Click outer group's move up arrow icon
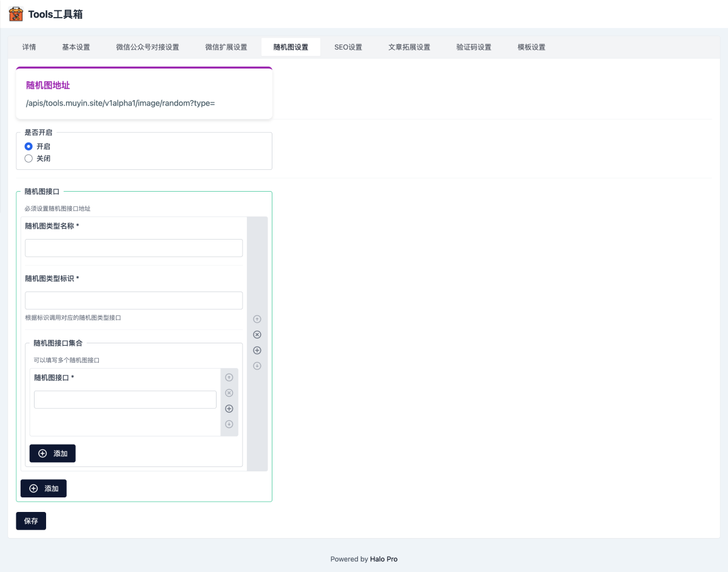This screenshot has height=572, width=728. pos(257,319)
